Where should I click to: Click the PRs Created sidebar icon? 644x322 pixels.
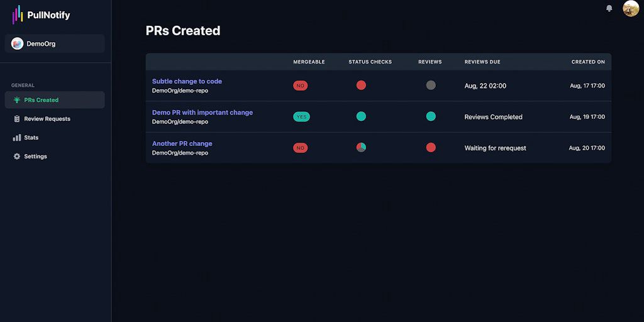point(17,100)
